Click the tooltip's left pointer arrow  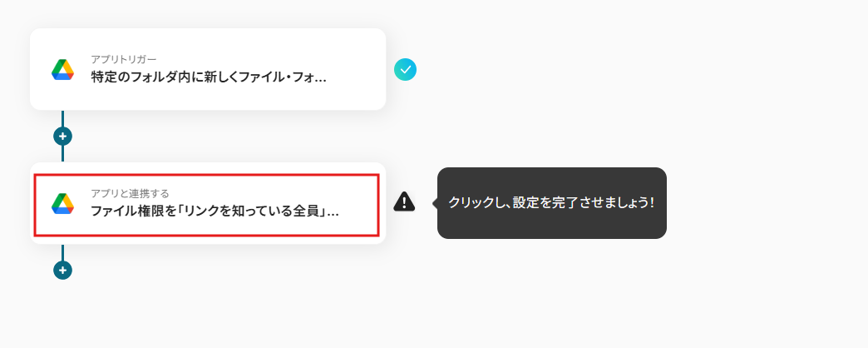coord(435,203)
